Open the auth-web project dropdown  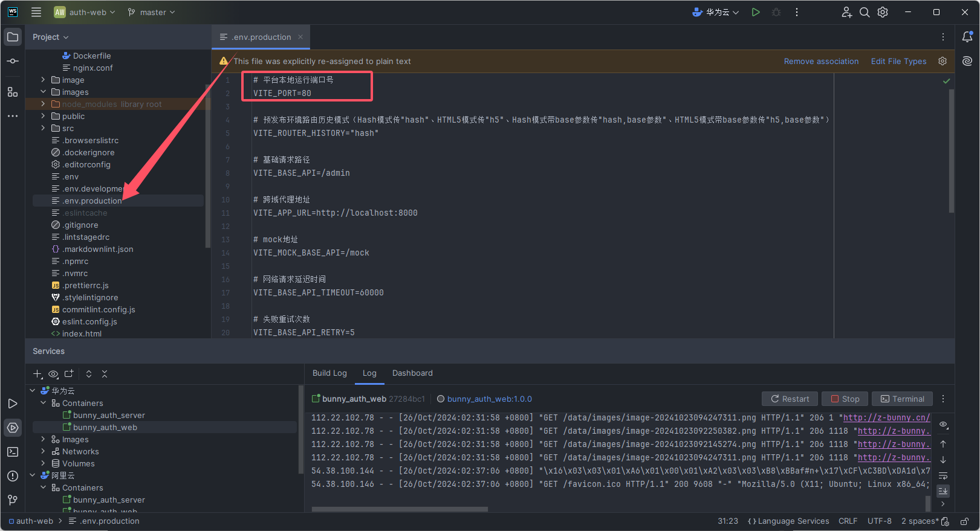pyautogui.click(x=85, y=12)
